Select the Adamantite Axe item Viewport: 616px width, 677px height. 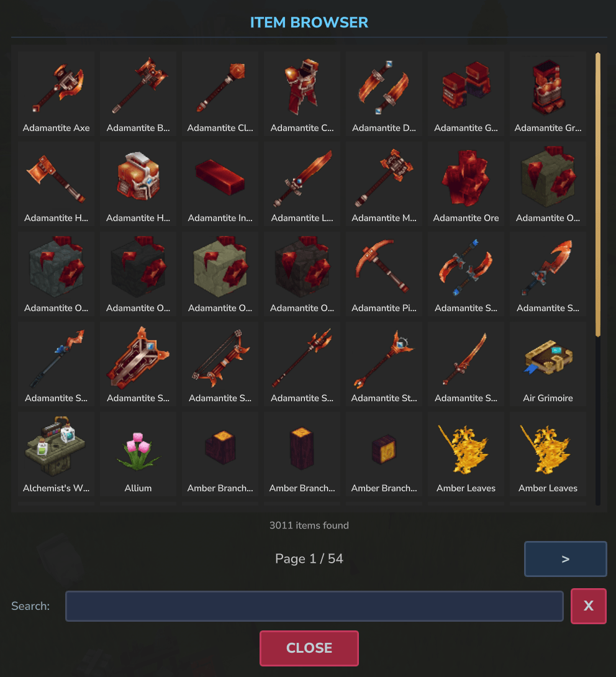tap(56, 94)
